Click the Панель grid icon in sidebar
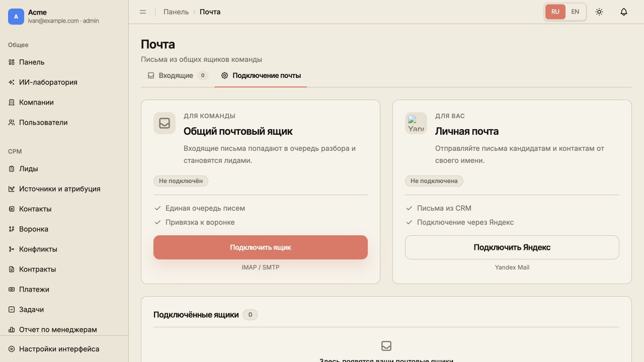 pos(12,62)
